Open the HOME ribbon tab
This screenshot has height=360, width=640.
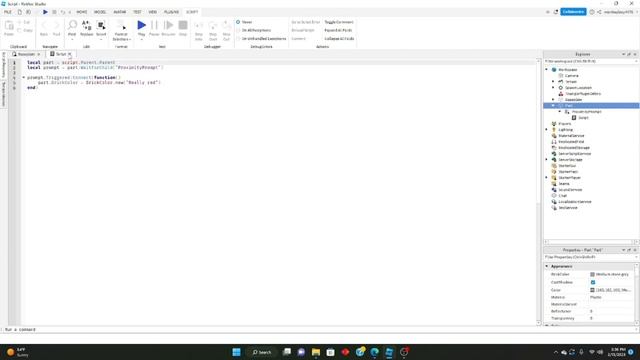click(x=82, y=12)
